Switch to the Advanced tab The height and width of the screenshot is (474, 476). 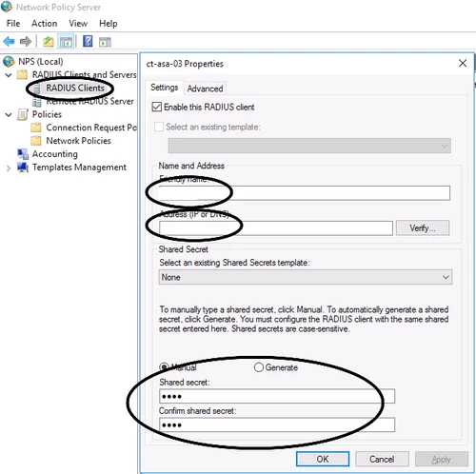pos(205,89)
